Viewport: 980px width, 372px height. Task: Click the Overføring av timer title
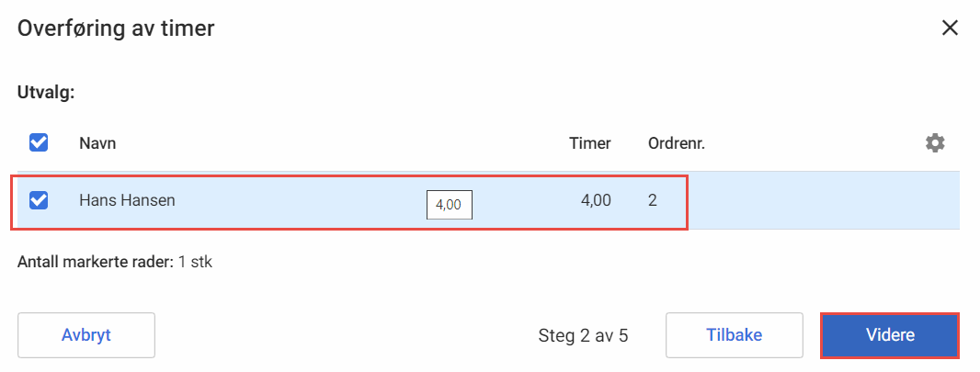pyautogui.click(x=116, y=28)
